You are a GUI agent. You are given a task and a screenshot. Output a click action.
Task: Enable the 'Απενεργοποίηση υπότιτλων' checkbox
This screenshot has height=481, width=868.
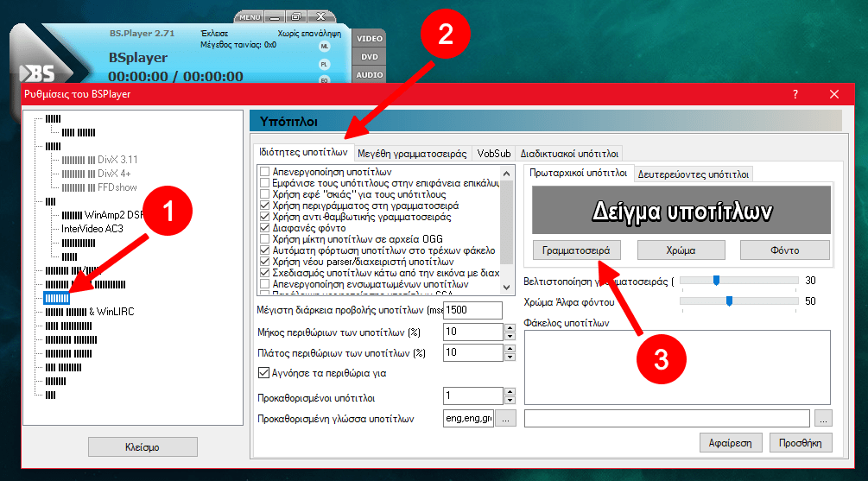tap(266, 173)
